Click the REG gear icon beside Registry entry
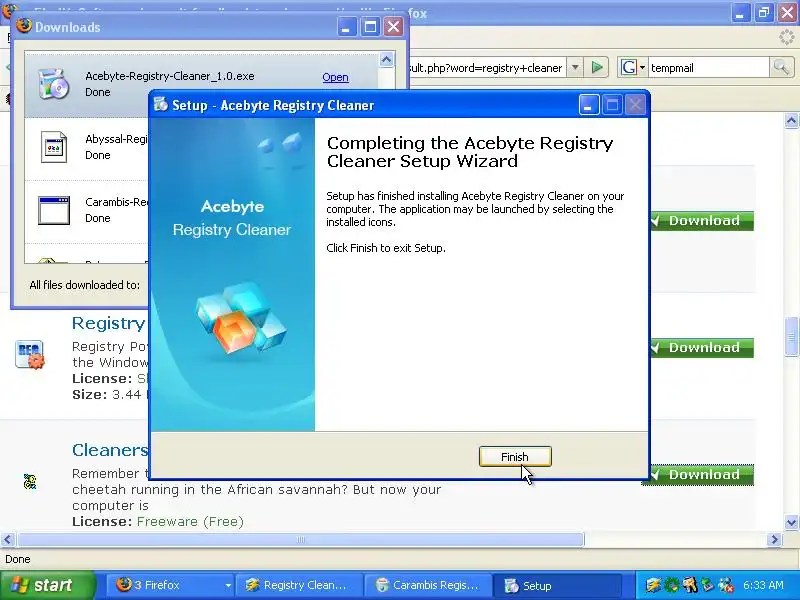 (x=29, y=354)
